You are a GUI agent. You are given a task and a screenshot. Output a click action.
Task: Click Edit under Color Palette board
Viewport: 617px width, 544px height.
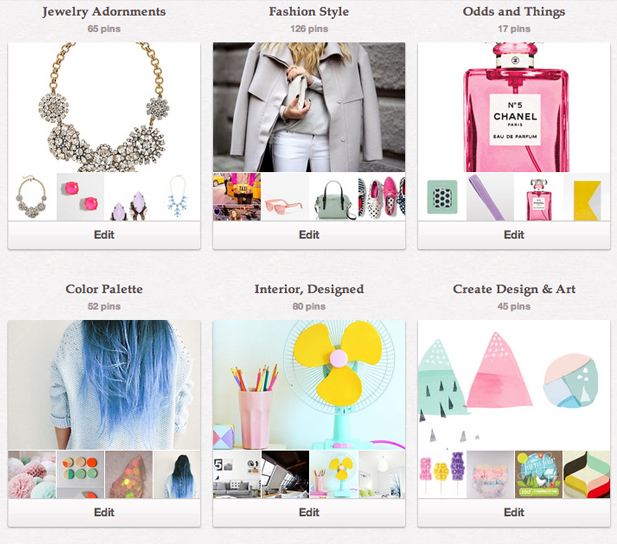[x=104, y=513]
